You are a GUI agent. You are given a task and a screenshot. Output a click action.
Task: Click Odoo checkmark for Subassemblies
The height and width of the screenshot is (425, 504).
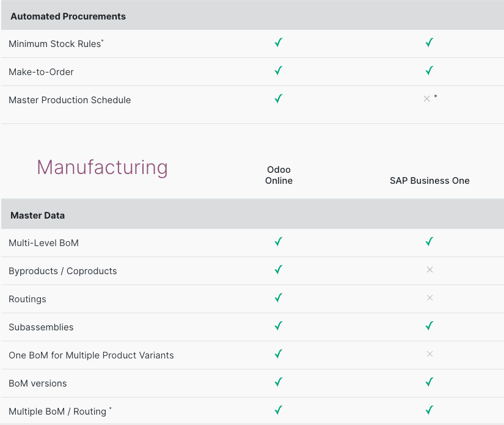point(279,326)
